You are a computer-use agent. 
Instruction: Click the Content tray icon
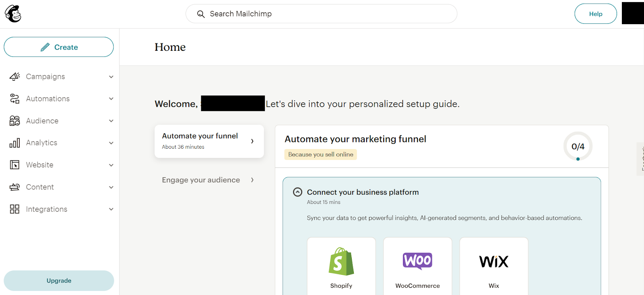(15, 187)
